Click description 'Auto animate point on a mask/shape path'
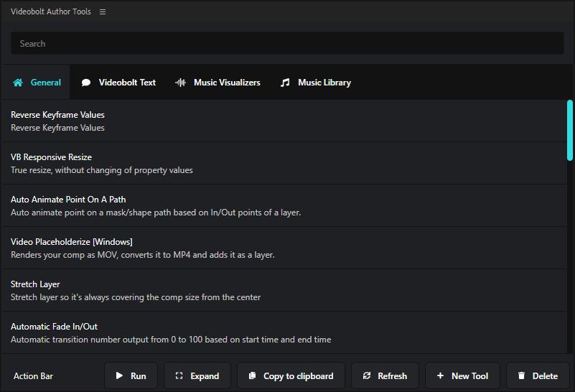The height and width of the screenshot is (392, 575). (156, 213)
